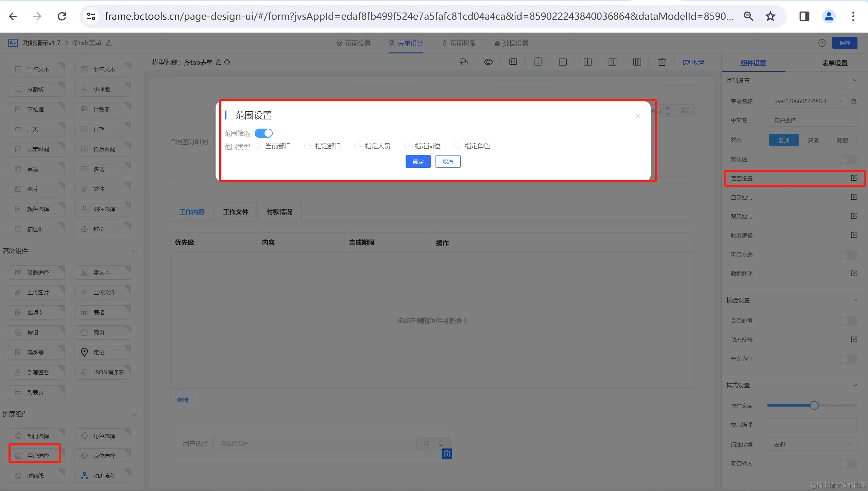Select the two-column layout icon
This screenshot has width=868, height=491.
coord(587,62)
